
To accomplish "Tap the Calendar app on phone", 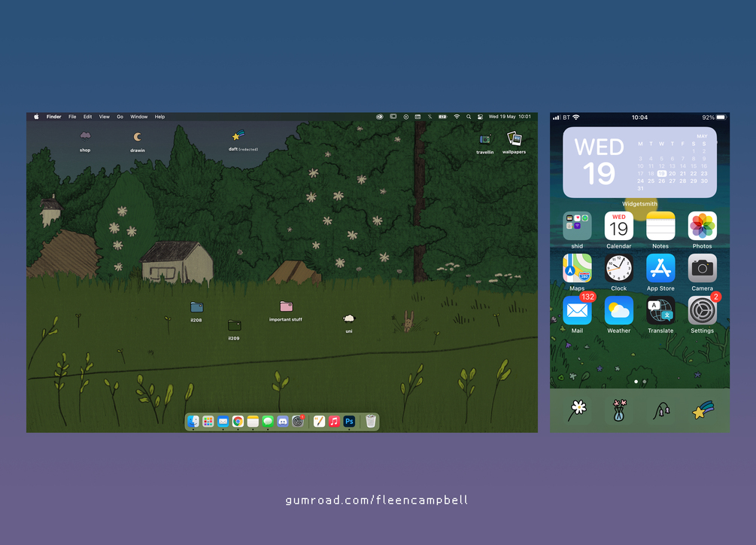I will point(618,226).
